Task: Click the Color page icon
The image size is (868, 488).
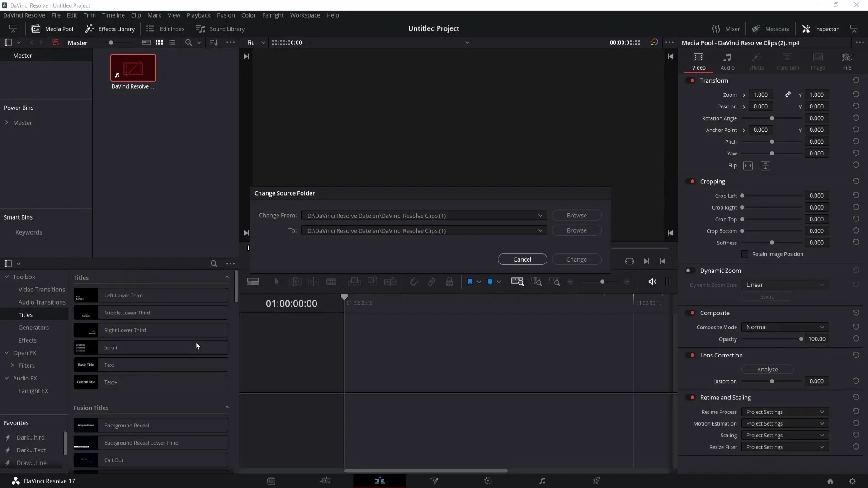Action: 488,481
